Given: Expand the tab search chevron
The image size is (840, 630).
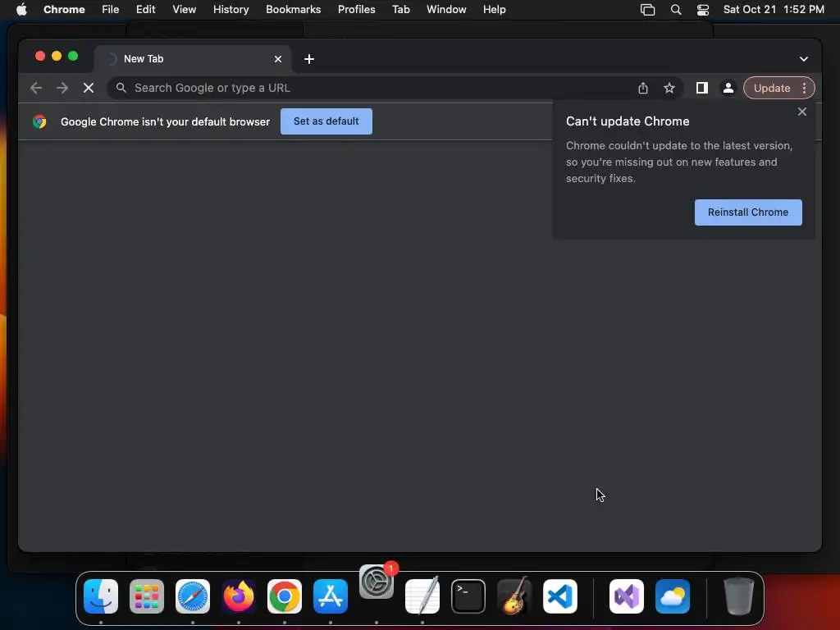Looking at the screenshot, I should pyautogui.click(x=804, y=59).
